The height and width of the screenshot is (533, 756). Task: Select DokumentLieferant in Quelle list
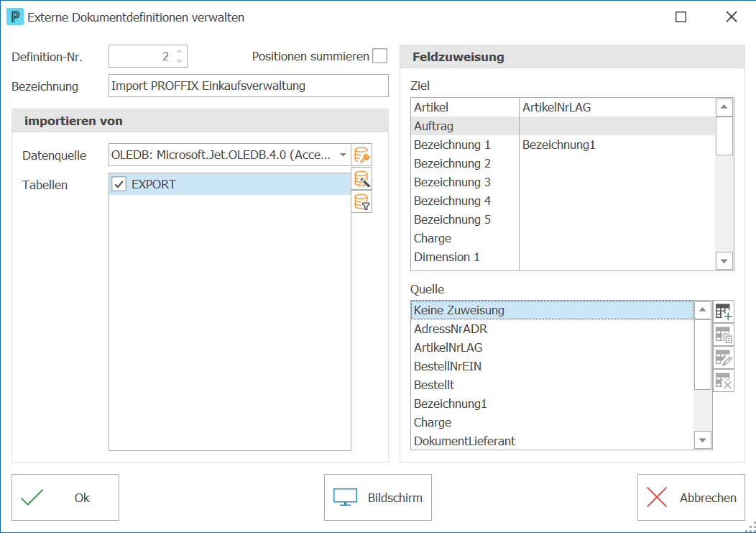[x=552, y=441]
